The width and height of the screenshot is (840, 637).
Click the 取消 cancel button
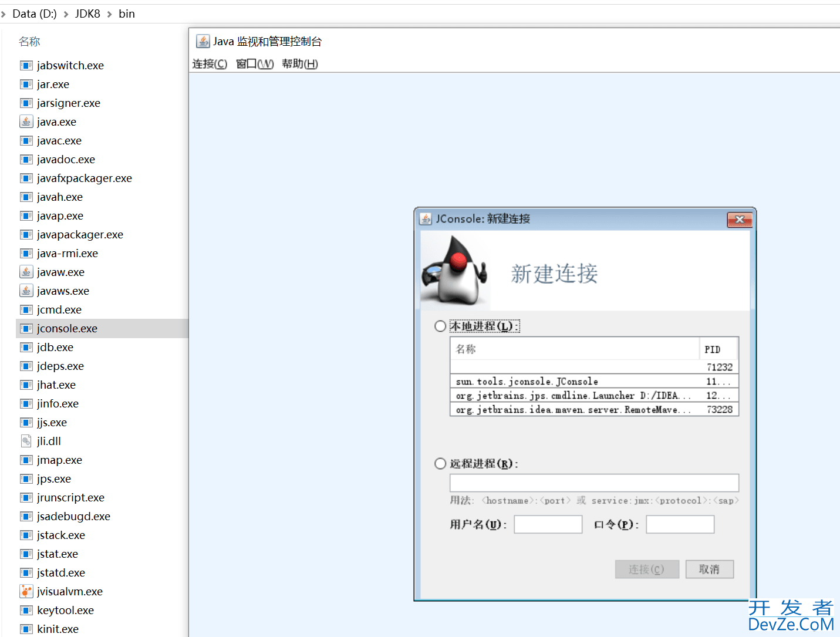coord(710,569)
